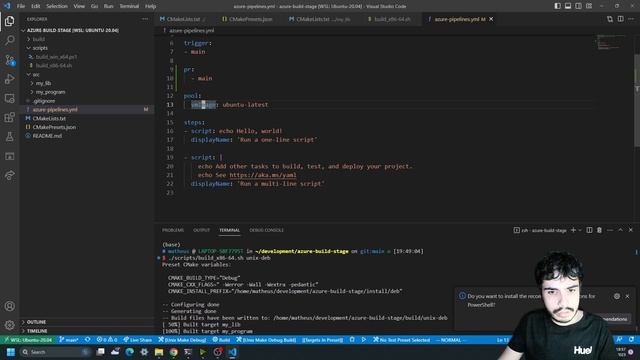Click the main branch status bar item

69,340
